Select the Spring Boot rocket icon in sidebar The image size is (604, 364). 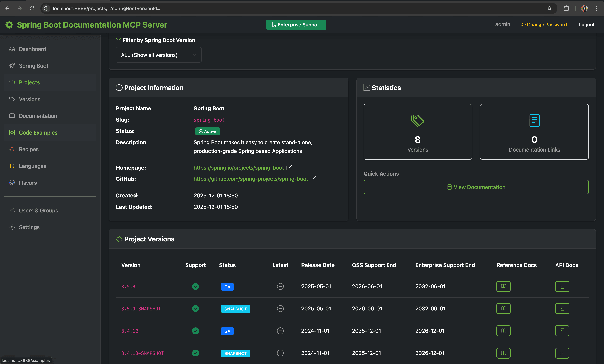(12, 66)
